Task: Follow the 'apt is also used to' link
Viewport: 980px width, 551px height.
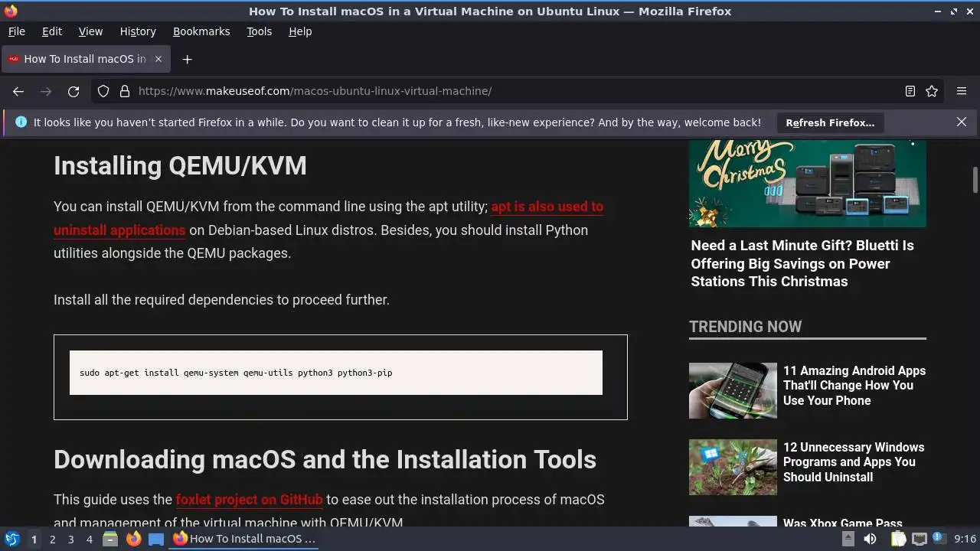Action: click(547, 207)
